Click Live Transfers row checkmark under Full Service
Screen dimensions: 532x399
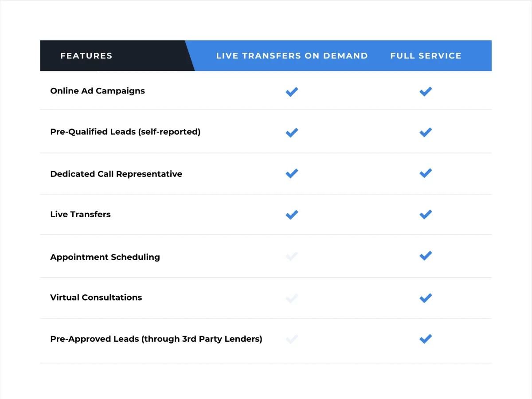pos(426,214)
